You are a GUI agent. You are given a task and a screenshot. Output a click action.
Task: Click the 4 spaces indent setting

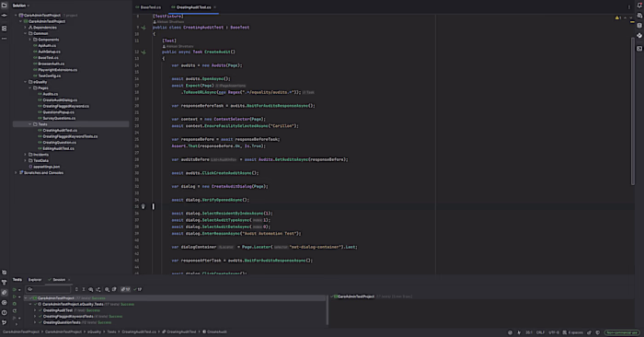[573, 332]
